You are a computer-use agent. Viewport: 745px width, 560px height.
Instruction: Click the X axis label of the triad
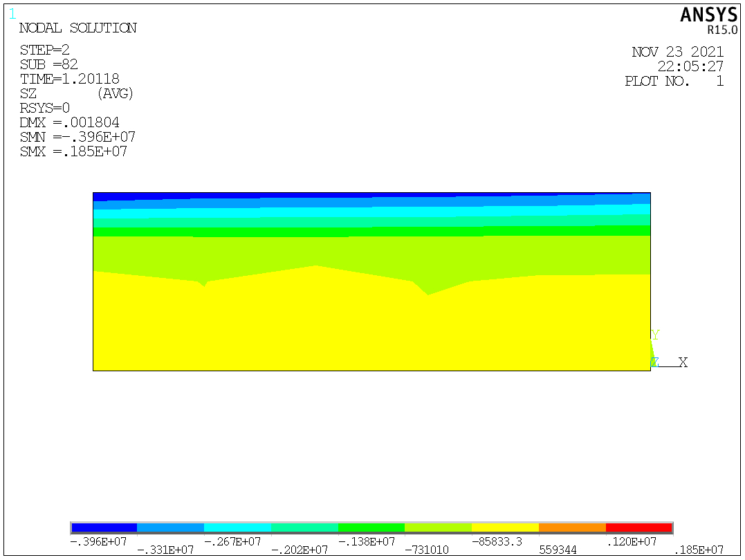(683, 362)
